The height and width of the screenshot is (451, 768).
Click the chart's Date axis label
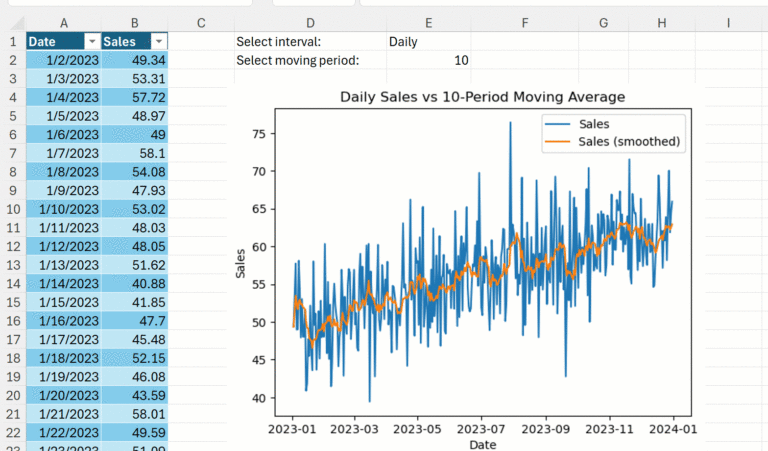(482, 444)
